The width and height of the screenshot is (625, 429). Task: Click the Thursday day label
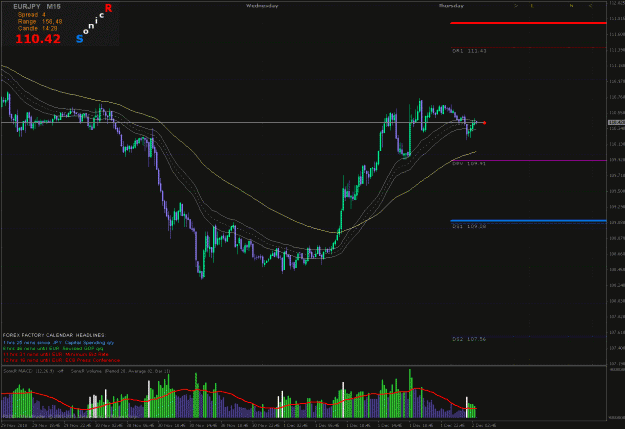tap(451, 6)
